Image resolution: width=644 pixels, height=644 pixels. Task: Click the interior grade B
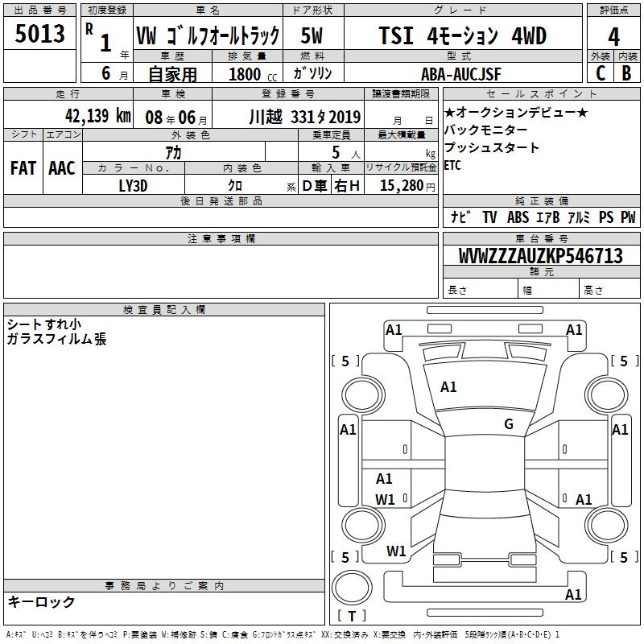coord(626,73)
